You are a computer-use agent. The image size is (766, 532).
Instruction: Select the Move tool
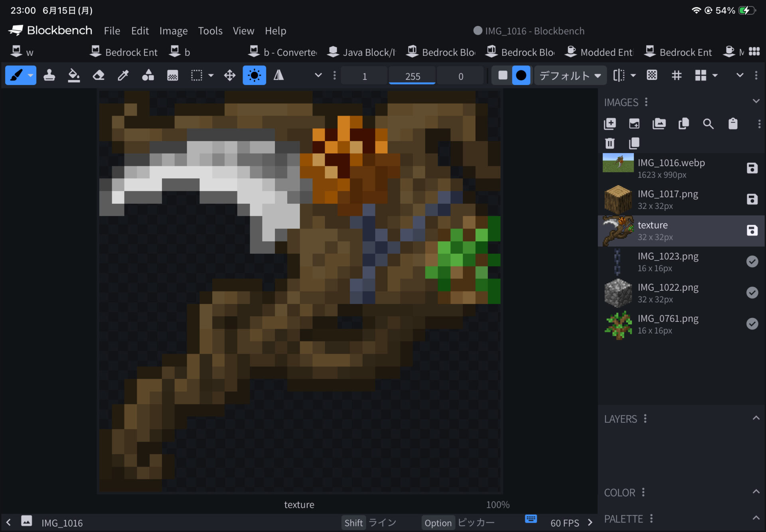[x=230, y=75]
